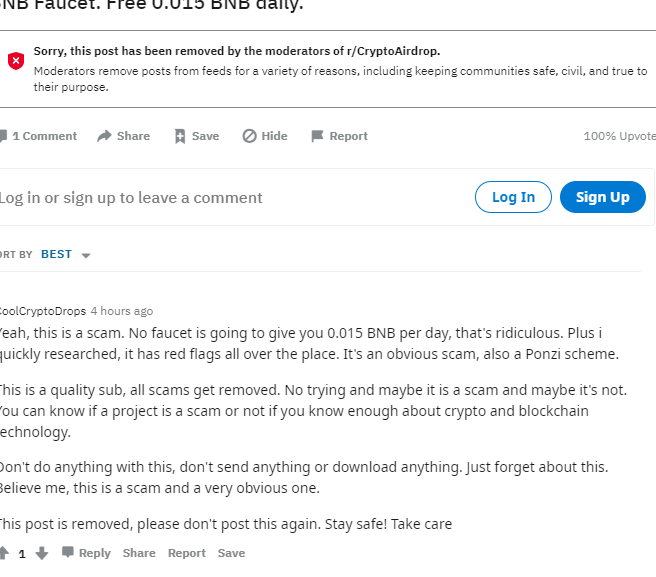Screen dimensions: 656x577
Task: Click the comment bubble icon beside 1 Comment
Action: click(4, 136)
